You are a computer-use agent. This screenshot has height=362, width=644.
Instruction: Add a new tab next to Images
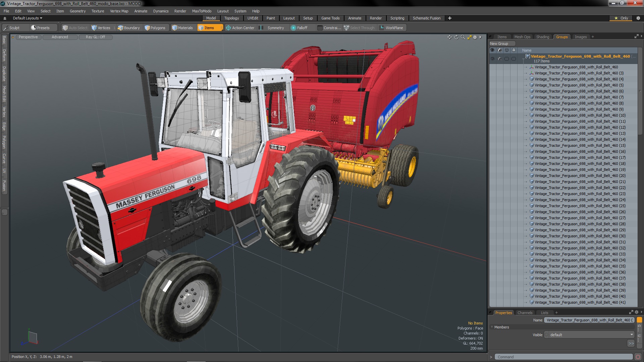point(593,37)
